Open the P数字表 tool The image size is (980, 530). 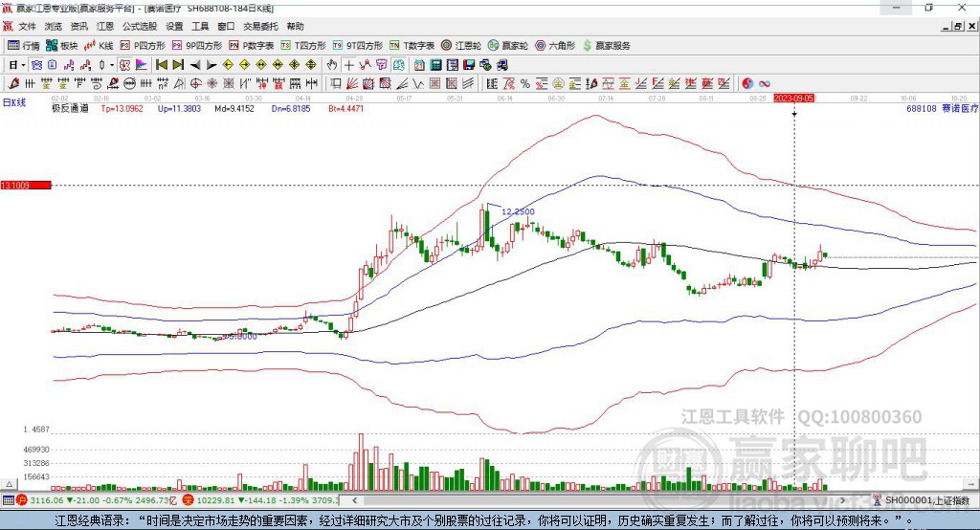point(252,46)
